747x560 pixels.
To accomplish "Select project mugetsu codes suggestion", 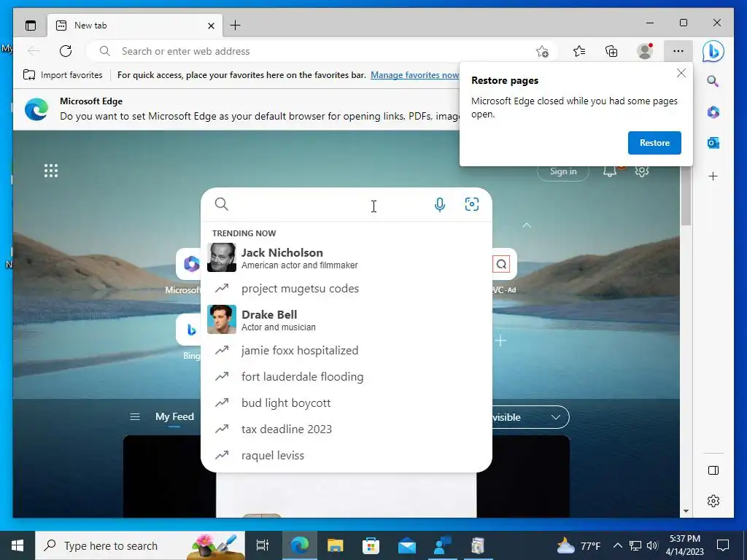I will (x=347, y=289).
